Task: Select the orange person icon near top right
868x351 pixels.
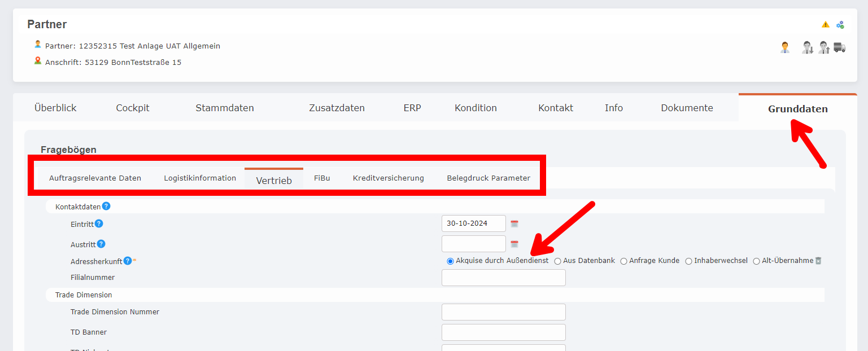Action: click(x=785, y=47)
